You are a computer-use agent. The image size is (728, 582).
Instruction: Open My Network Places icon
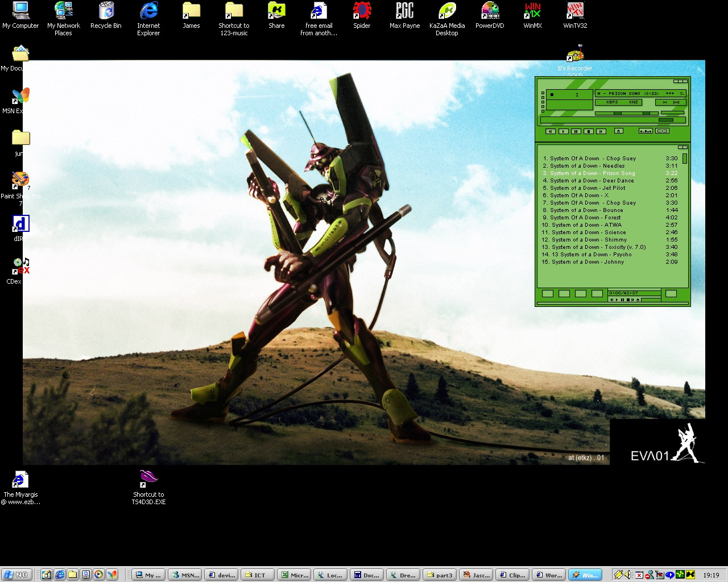tap(63, 19)
